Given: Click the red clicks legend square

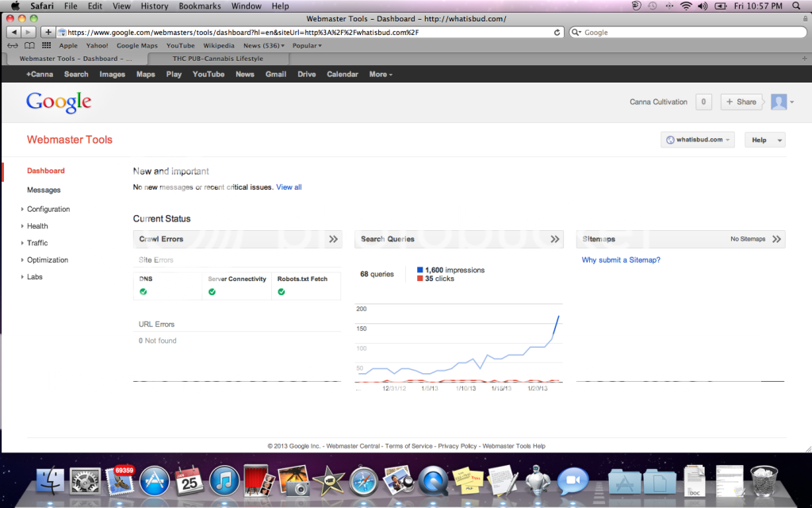Looking at the screenshot, I should 420,279.
